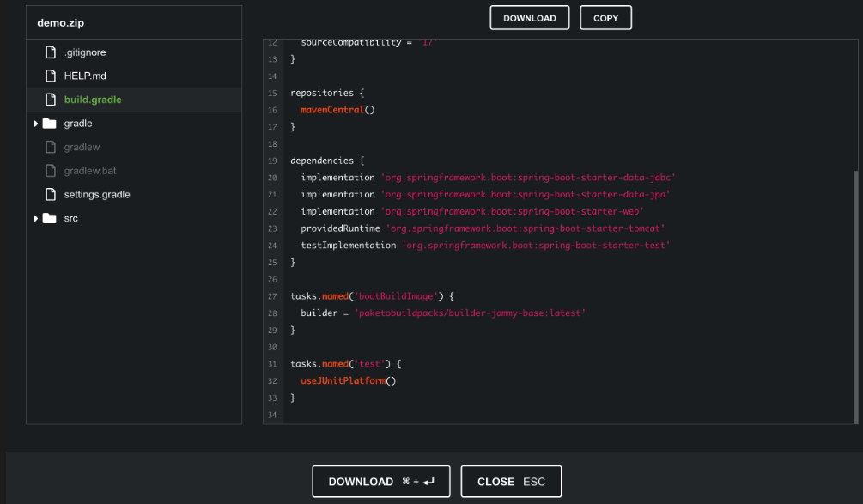Select the gradle folder name
This screenshot has height=504, width=863.
(x=77, y=124)
